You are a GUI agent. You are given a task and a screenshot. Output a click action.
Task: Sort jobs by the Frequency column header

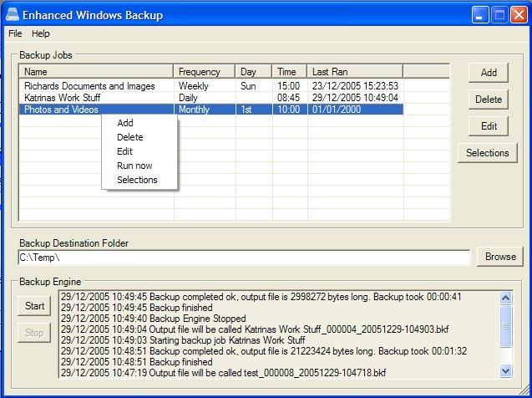point(205,72)
